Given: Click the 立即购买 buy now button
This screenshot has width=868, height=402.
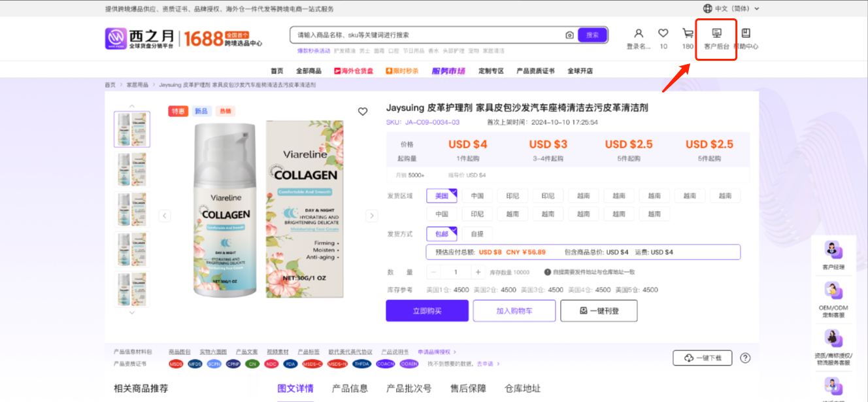Looking at the screenshot, I should click(x=427, y=311).
